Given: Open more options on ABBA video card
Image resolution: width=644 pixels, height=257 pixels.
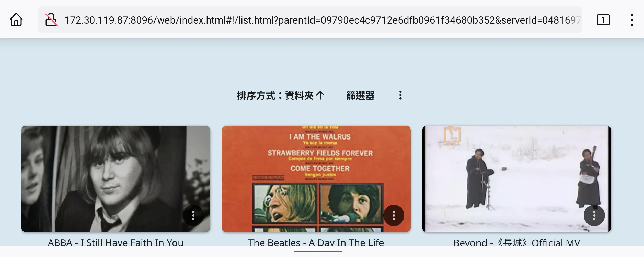Looking at the screenshot, I should pos(193,215).
